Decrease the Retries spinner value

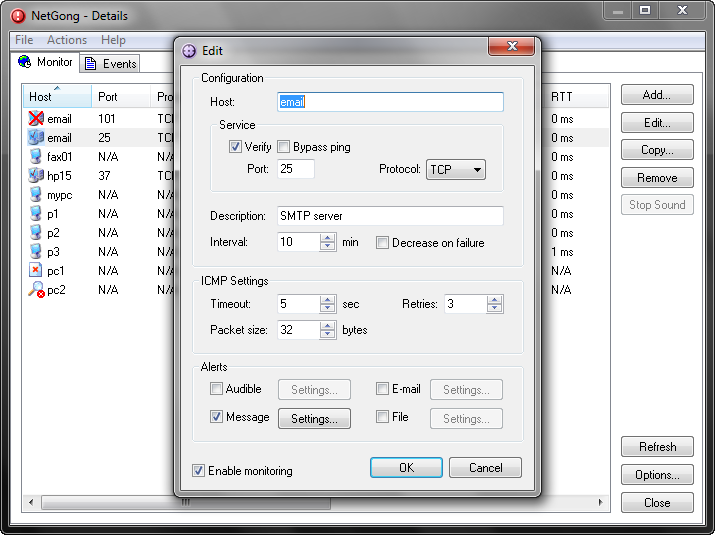pos(494,309)
